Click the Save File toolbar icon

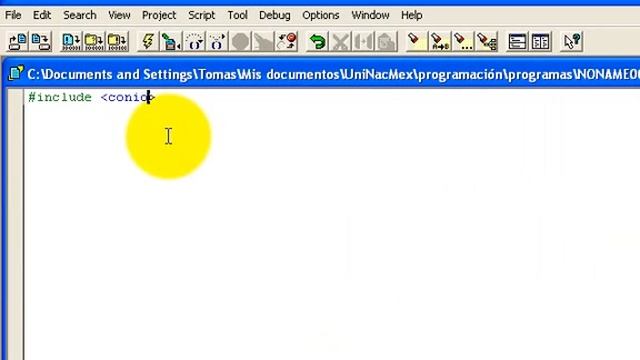pyautogui.click(x=41, y=41)
